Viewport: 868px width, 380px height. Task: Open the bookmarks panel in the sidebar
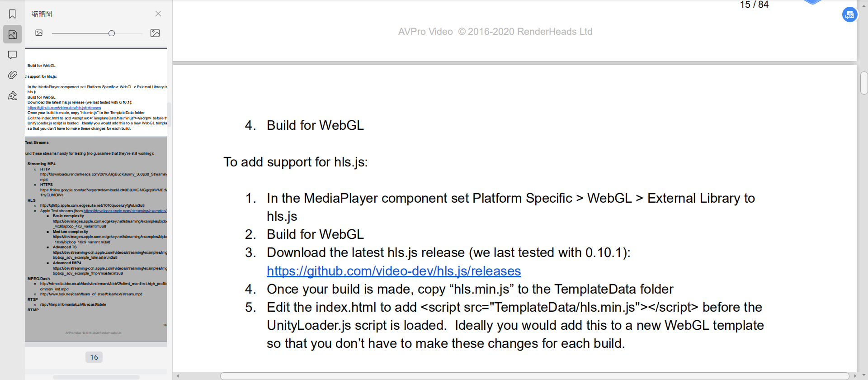click(x=12, y=14)
